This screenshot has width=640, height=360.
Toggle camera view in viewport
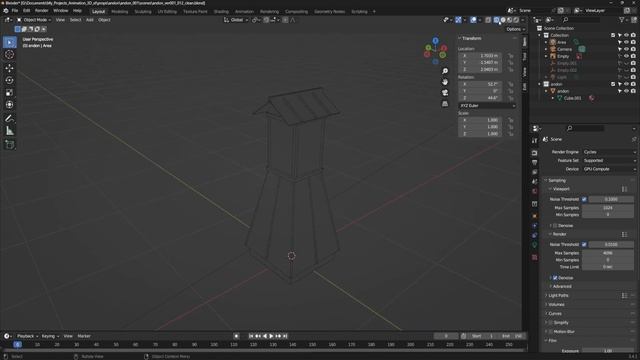coord(445,93)
